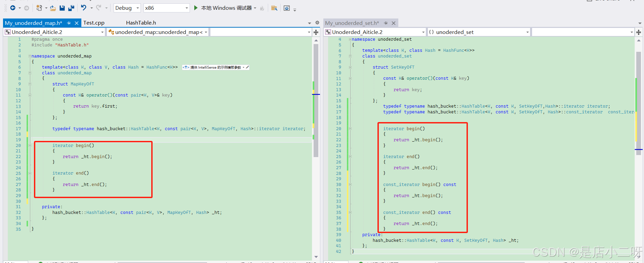Open the debugger target dropdown arrow
Viewport: 644px width, 263px height.
coord(255,8)
